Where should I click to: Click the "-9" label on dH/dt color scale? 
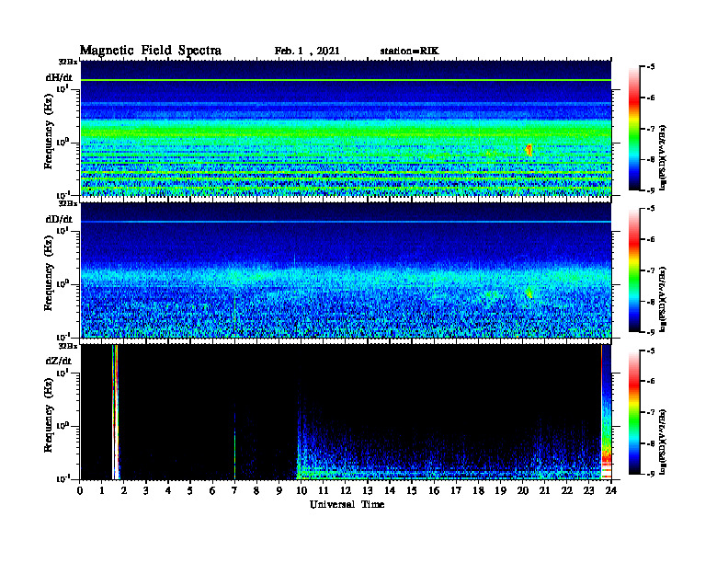point(651,190)
